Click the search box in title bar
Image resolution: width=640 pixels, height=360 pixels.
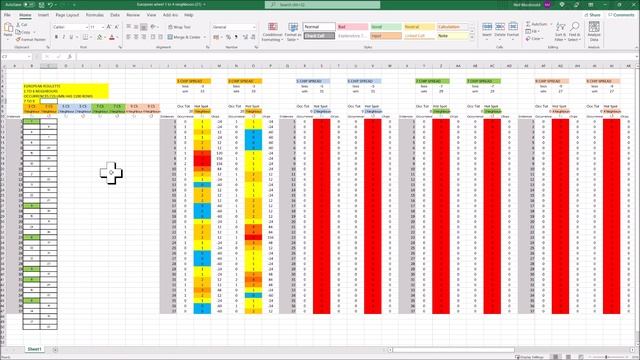coord(322,4)
